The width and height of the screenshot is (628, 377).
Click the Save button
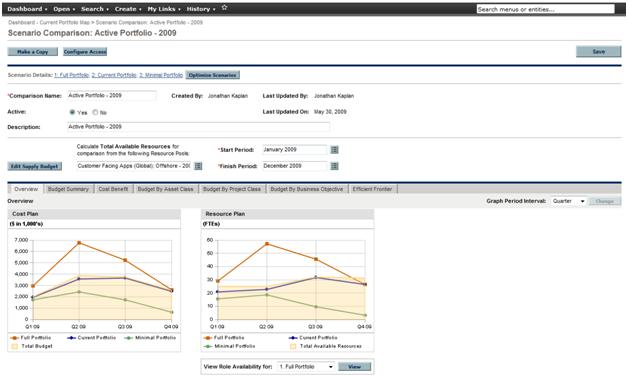599,51
